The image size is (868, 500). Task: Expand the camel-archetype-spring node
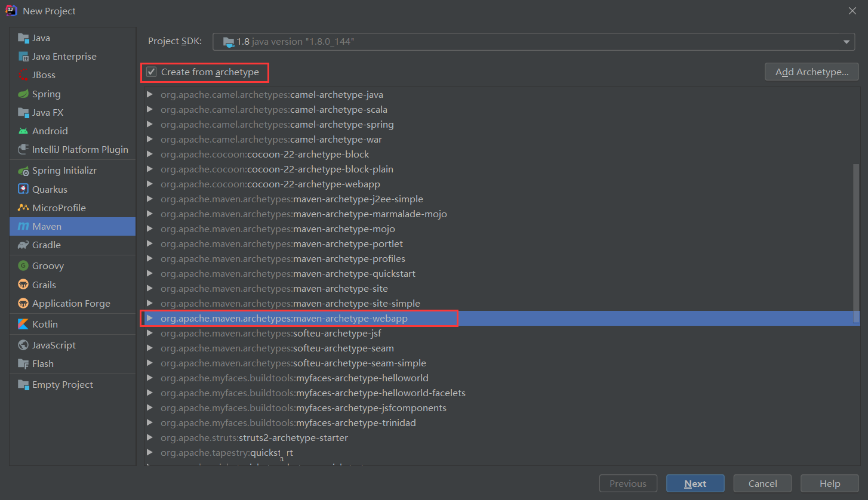150,124
